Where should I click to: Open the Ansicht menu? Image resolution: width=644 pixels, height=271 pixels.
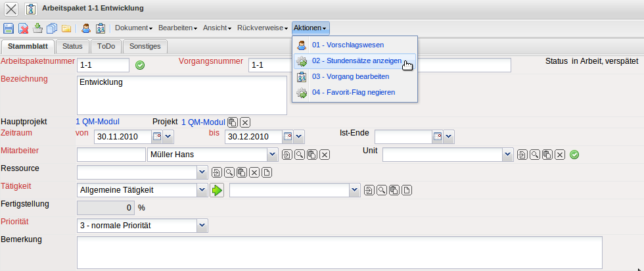tap(218, 28)
